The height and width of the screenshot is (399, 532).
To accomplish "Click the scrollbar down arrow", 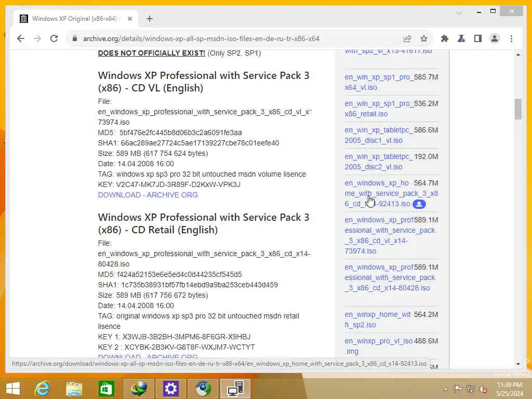I will pyautogui.click(x=518, y=364).
